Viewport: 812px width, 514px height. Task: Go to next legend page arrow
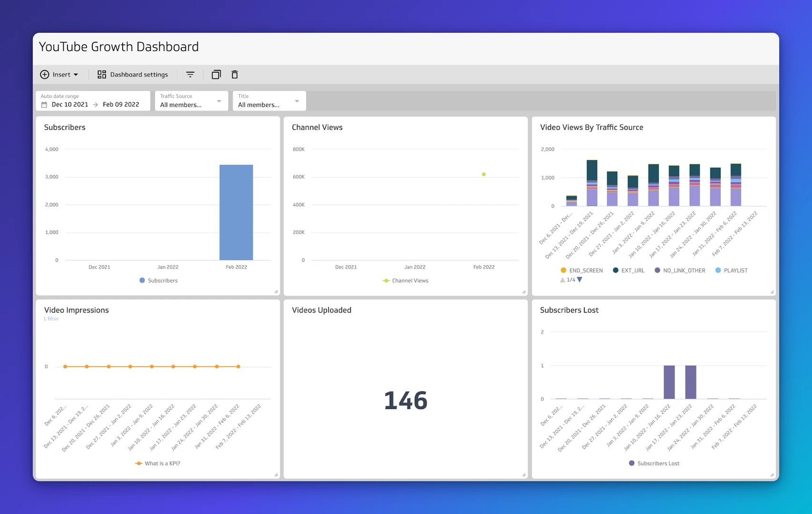pyautogui.click(x=579, y=280)
